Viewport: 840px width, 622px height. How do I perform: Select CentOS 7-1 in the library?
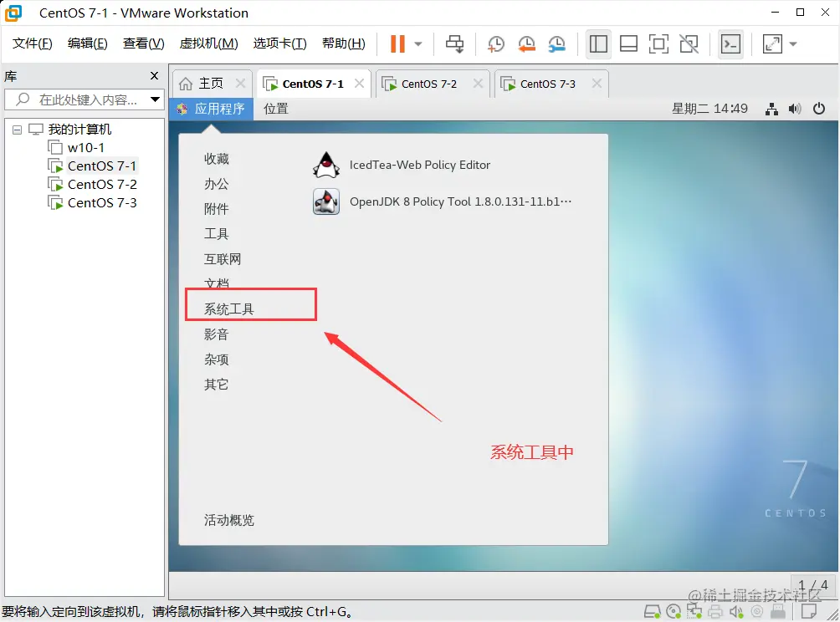(x=102, y=166)
